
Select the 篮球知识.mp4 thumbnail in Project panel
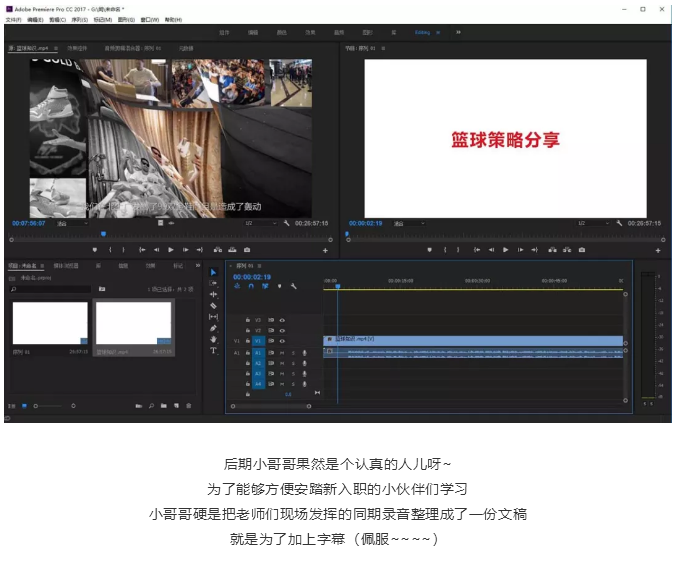coord(133,324)
